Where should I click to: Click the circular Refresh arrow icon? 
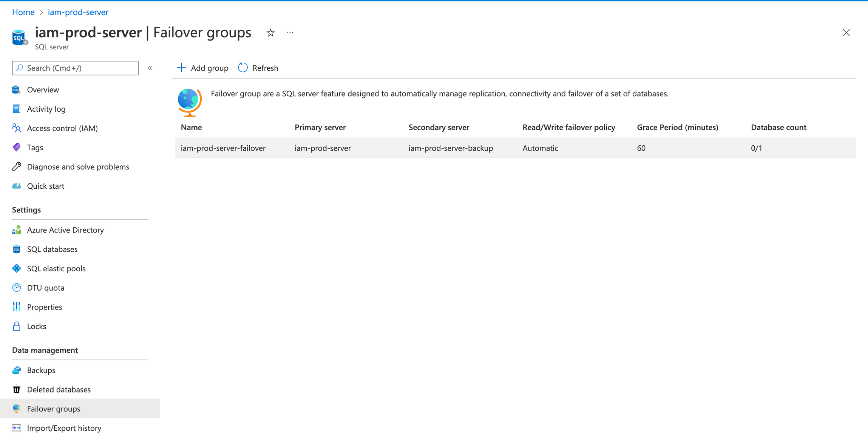pos(243,68)
